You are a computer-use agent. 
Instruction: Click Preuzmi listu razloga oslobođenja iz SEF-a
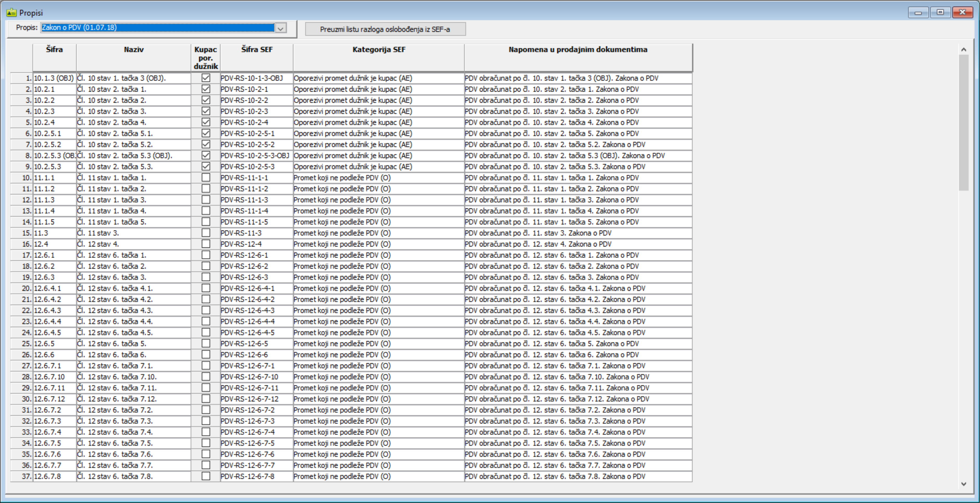(x=385, y=29)
